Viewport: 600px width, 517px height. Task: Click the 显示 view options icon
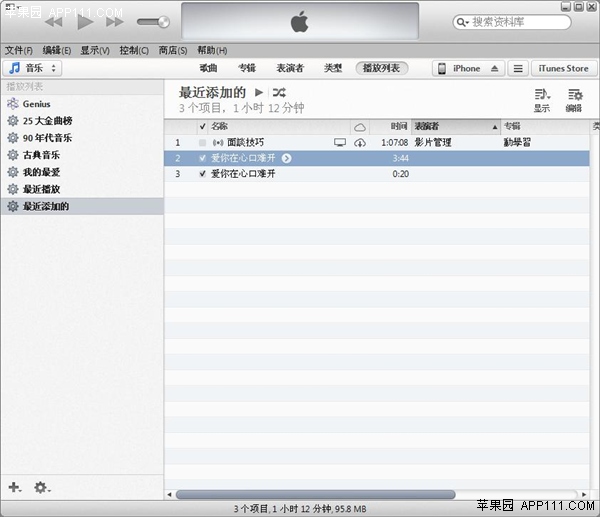541,95
